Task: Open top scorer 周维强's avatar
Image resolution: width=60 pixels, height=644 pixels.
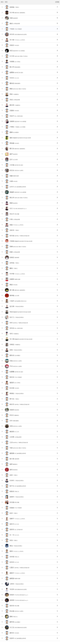Action: click(x=7, y=7)
